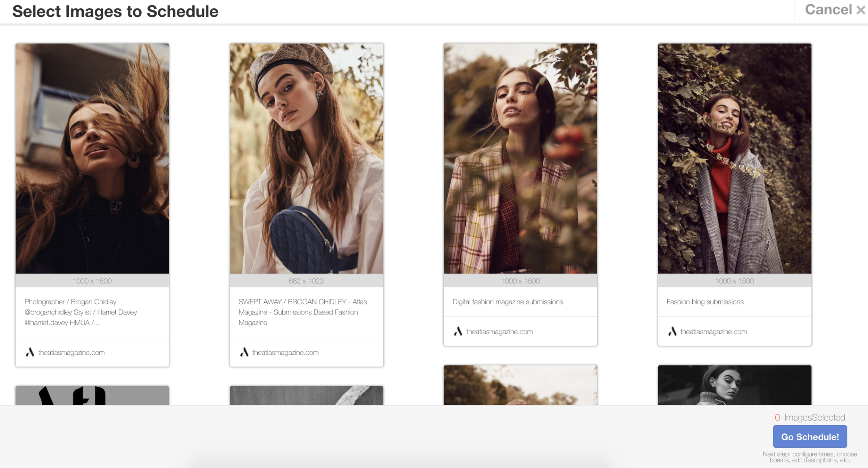Click Atlas logo icon under wind-blown hair photo
Image resolution: width=868 pixels, height=468 pixels.
(x=30, y=352)
